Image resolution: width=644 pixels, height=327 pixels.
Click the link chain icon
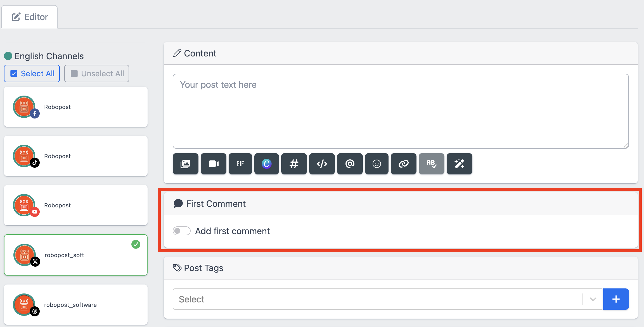click(x=404, y=164)
